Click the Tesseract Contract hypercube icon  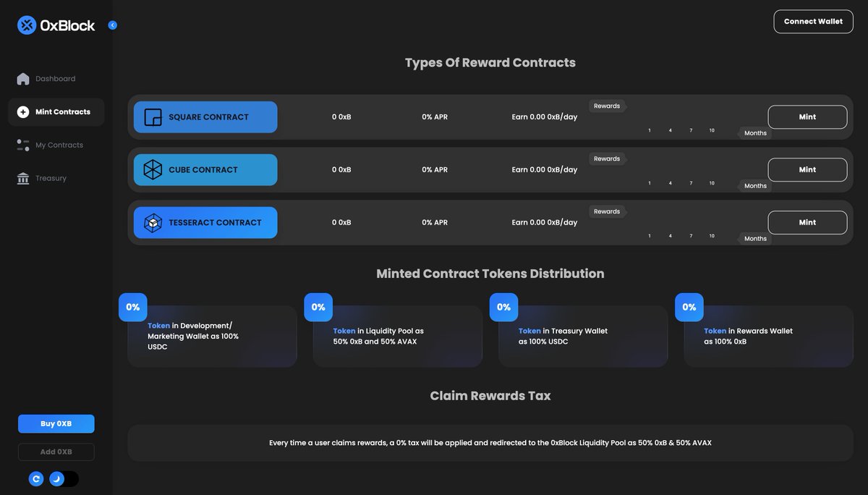152,222
